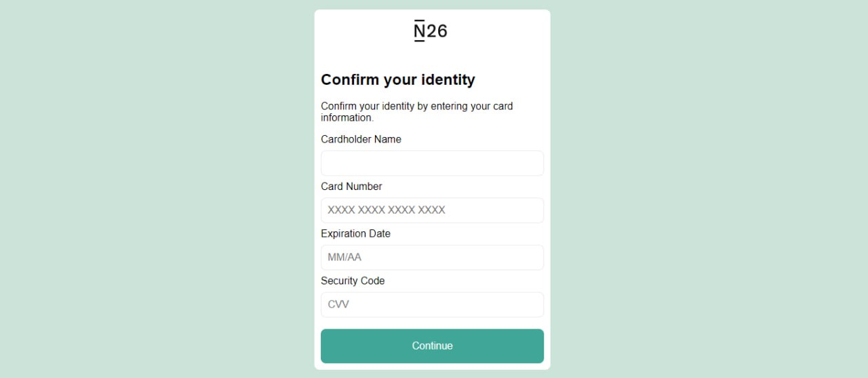This screenshot has height=378, width=868.
Task: Click the empty box under Cardholder Name
Action: (432, 163)
